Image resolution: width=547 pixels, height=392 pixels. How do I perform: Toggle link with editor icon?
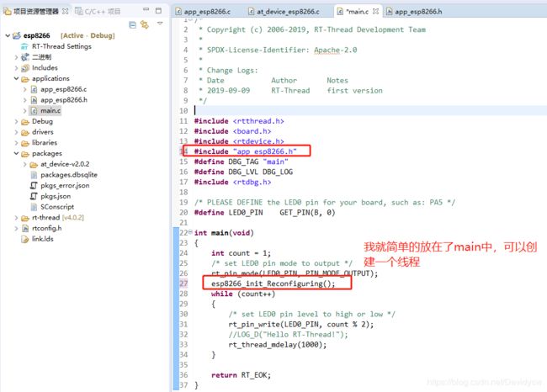(145, 24)
